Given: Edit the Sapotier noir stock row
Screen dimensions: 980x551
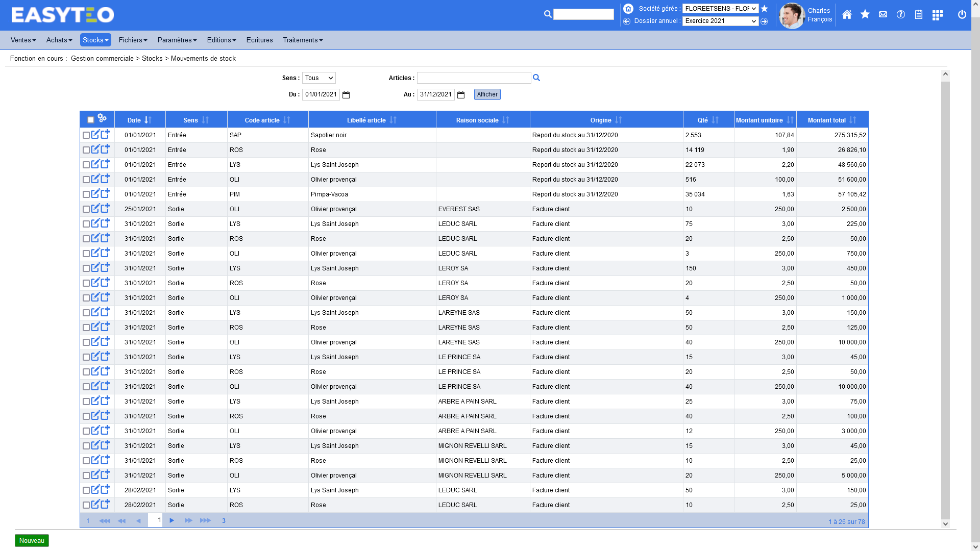Looking at the screenshot, I should click(x=95, y=135).
